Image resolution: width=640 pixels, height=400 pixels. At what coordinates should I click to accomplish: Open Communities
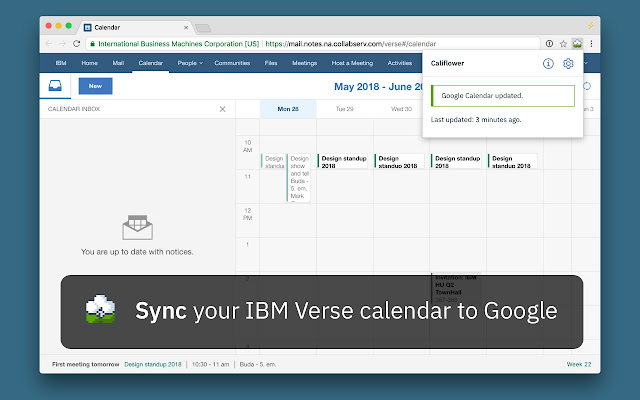pos(232,63)
